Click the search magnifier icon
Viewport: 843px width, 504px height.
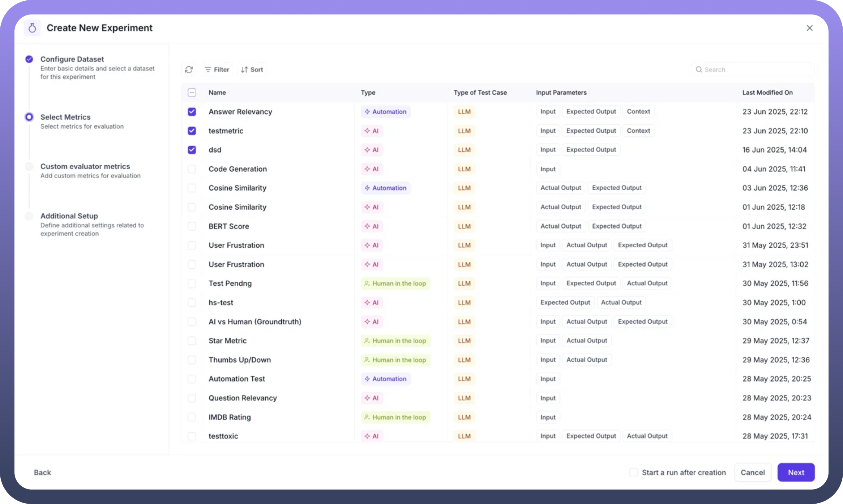point(699,69)
